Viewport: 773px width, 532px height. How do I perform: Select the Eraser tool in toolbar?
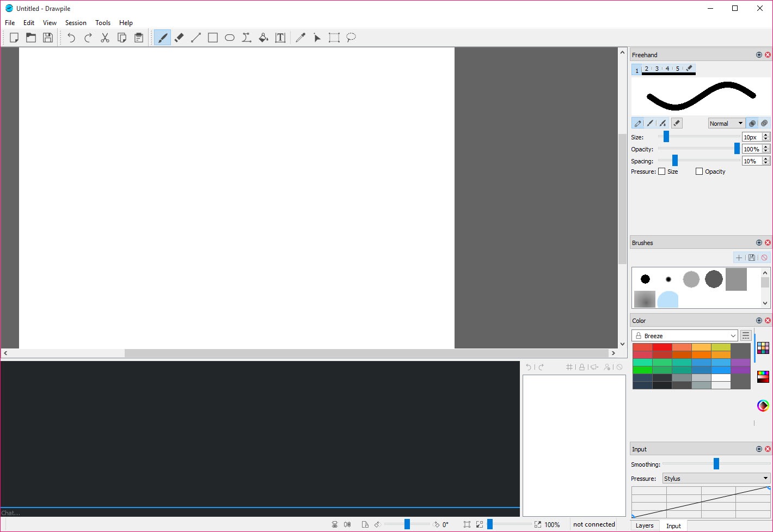click(x=179, y=38)
